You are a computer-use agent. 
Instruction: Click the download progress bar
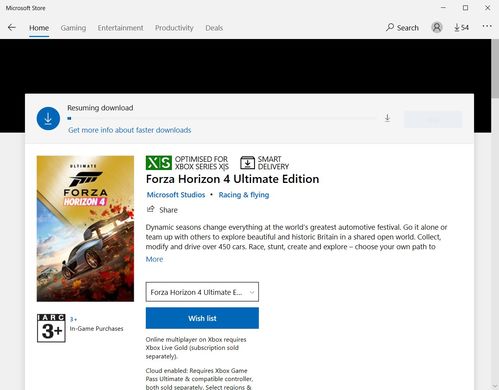222,118
